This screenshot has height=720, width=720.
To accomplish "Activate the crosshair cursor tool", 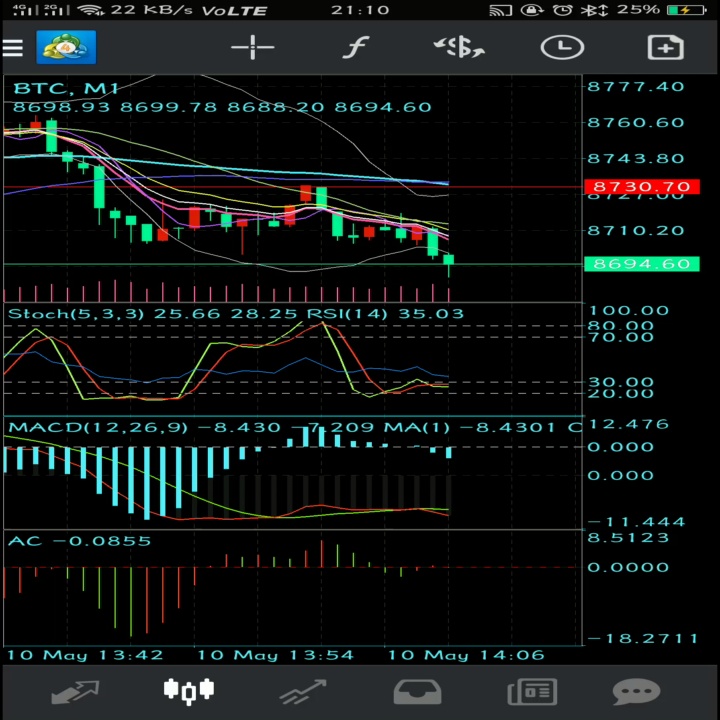I will coord(253,47).
